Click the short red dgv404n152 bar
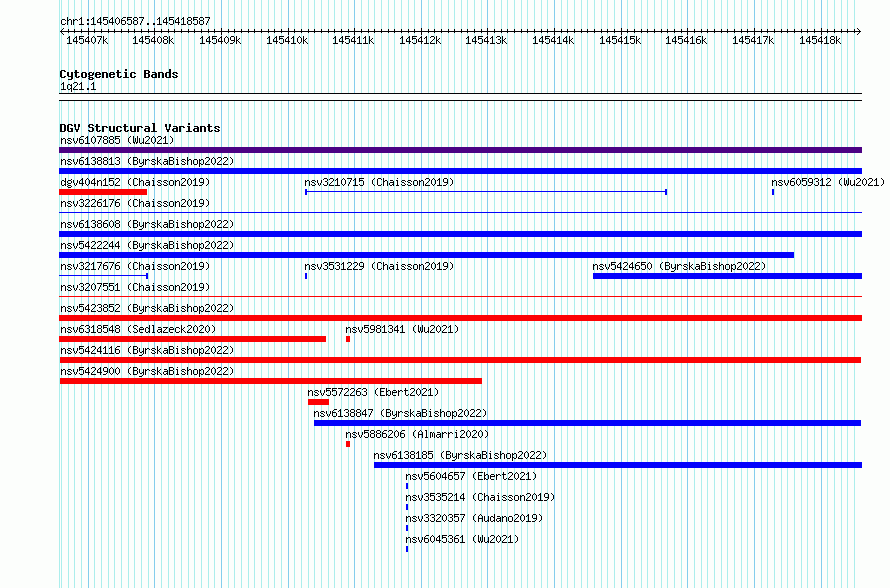 pos(103,192)
